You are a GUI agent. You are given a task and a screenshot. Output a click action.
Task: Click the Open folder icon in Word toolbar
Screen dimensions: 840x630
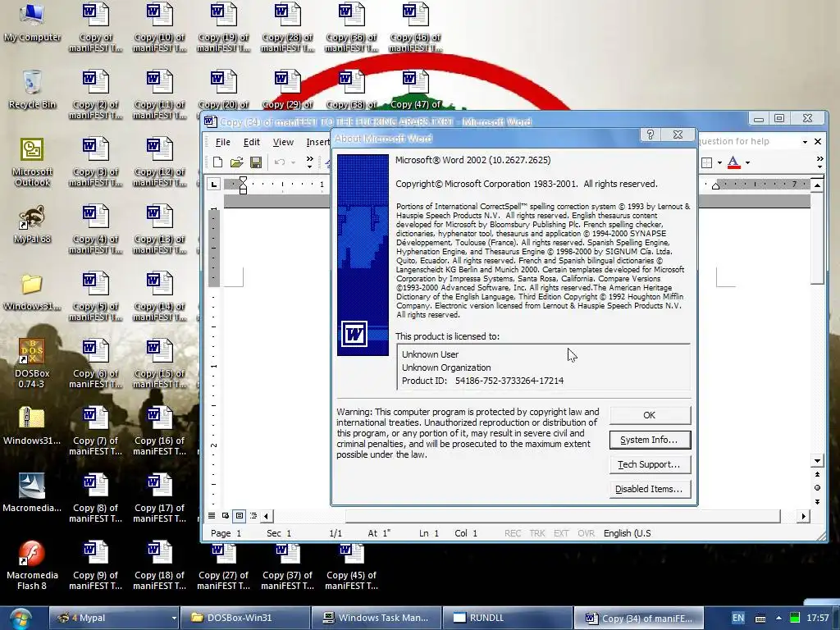click(237, 162)
